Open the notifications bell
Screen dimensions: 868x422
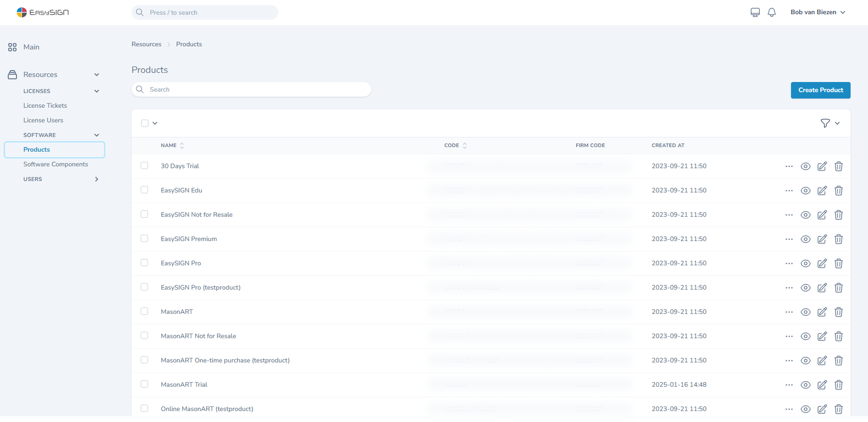(x=772, y=12)
